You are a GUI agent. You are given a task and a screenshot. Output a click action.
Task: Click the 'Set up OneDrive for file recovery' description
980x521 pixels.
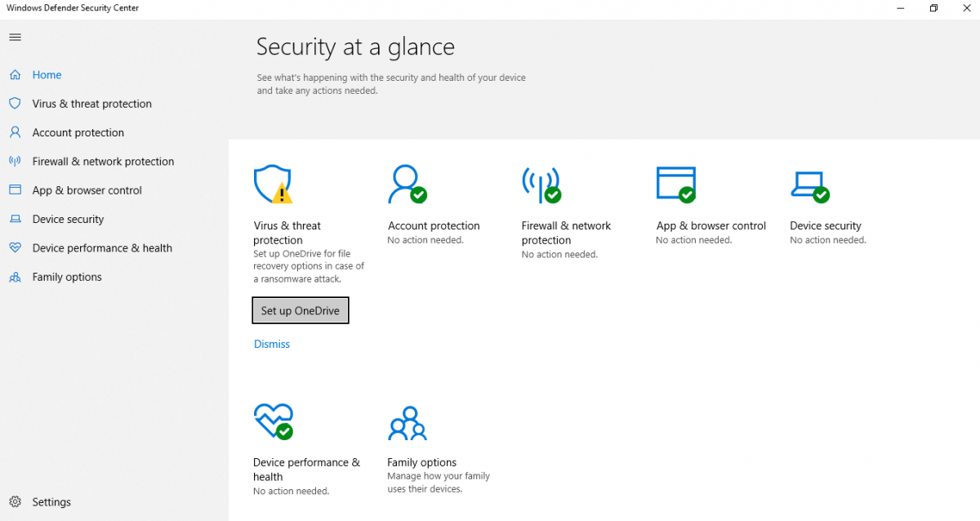coord(309,266)
